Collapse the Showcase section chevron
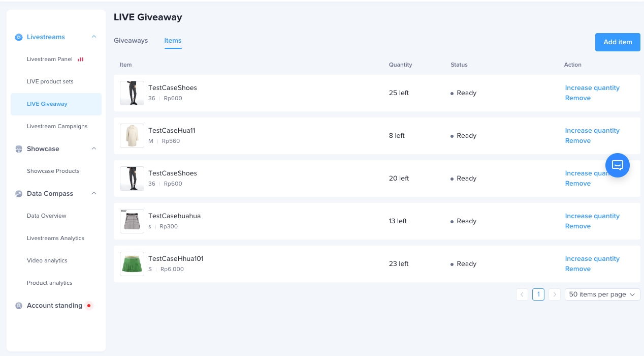Viewport: 644px width, 356px height. 94,149
